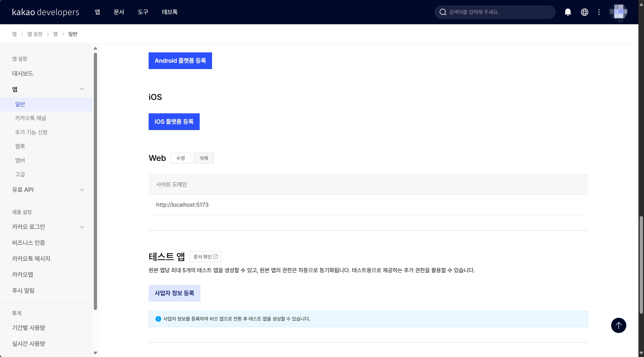Open 문서 확인 link for 테스트 앱
This screenshot has width=644, height=357.
pos(205,257)
